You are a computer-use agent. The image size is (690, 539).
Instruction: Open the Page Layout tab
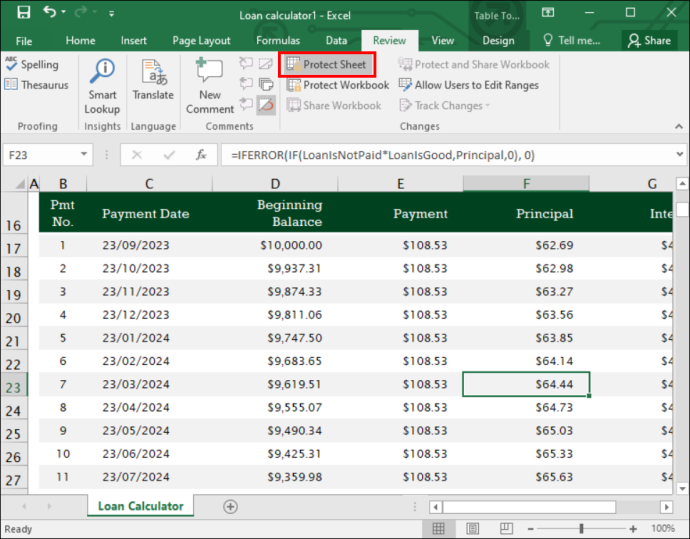[202, 40]
